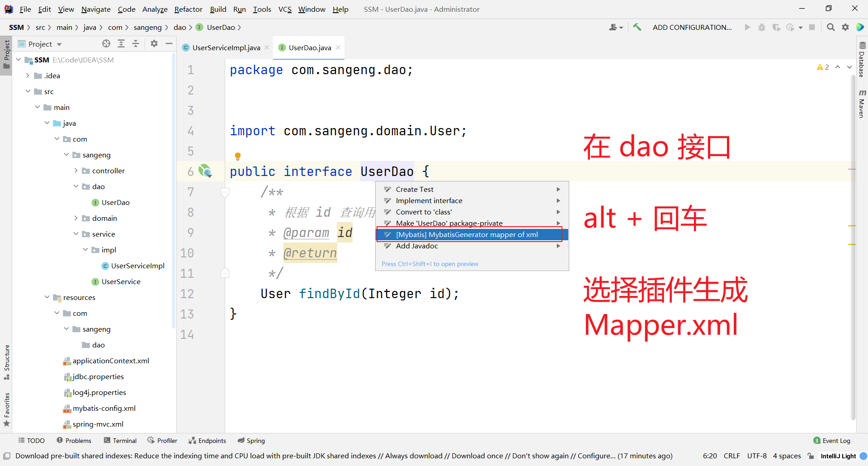
Task: Select UserServiceImpl in project tree
Action: point(137,266)
